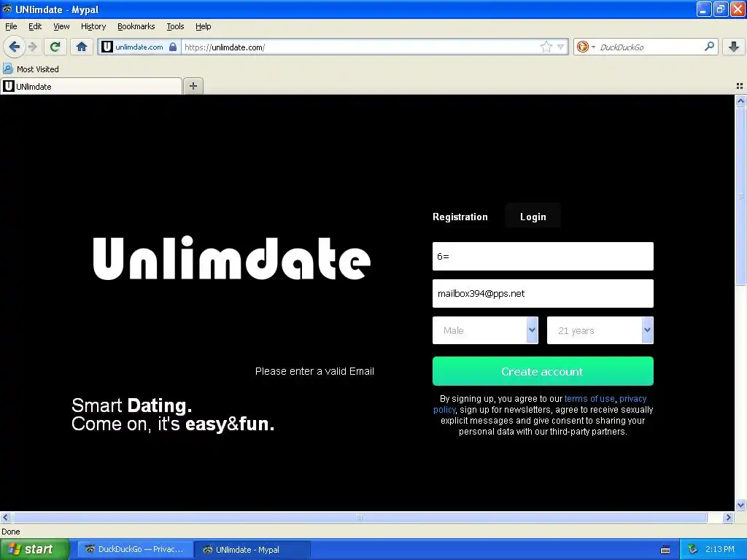Click the Create account button

[x=543, y=371]
